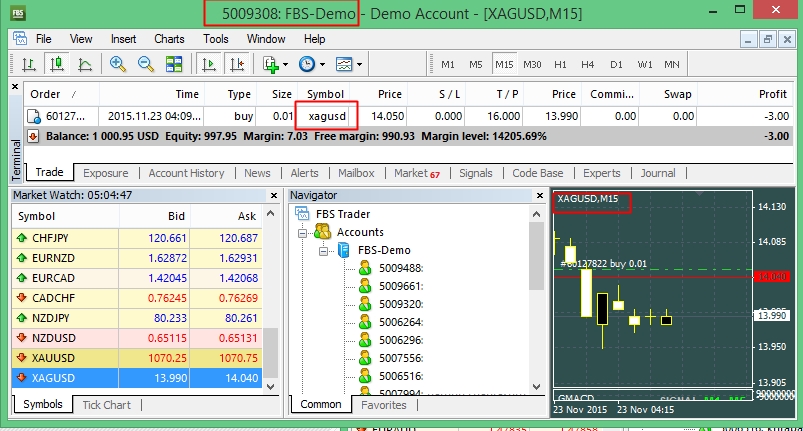This screenshot has height=431, width=803.
Task: Open the Account History tab
Action: tap(186, 173)
